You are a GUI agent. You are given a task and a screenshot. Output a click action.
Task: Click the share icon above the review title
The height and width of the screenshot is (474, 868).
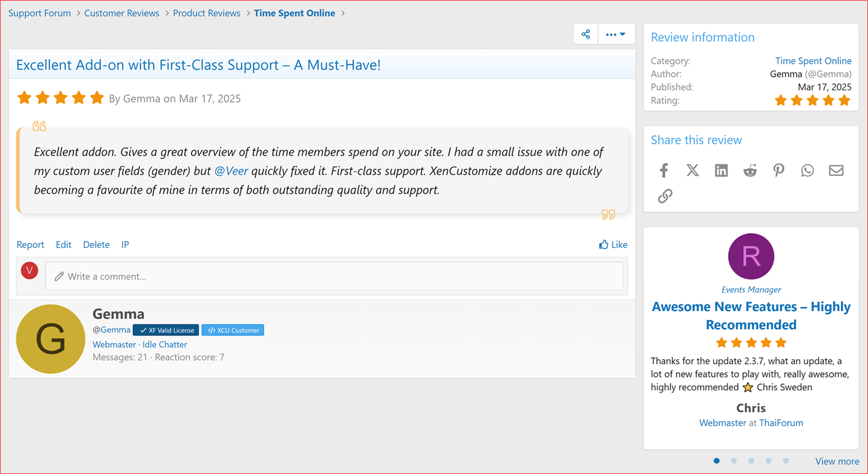click(x=585, y=33)
